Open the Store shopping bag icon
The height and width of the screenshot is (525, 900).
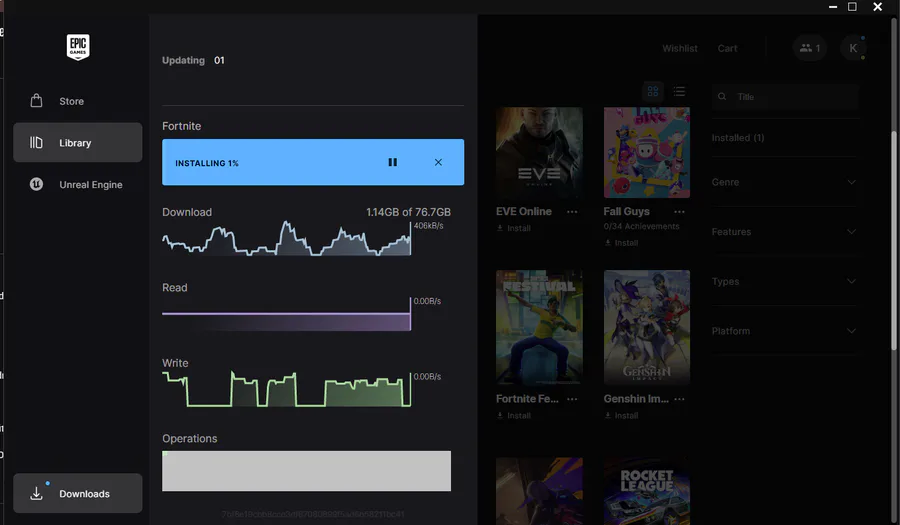point(36,101)
